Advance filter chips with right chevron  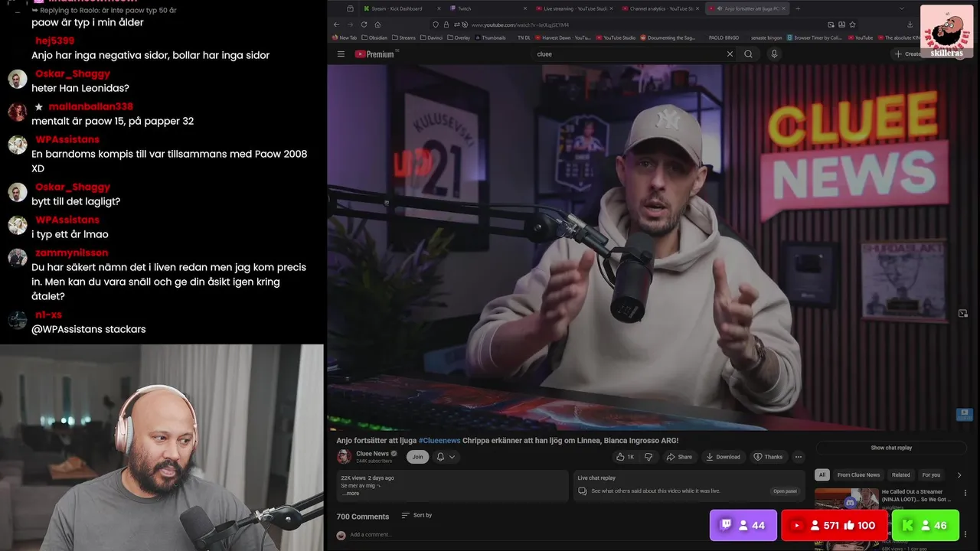pyautogui.click(x=959, y=475)
